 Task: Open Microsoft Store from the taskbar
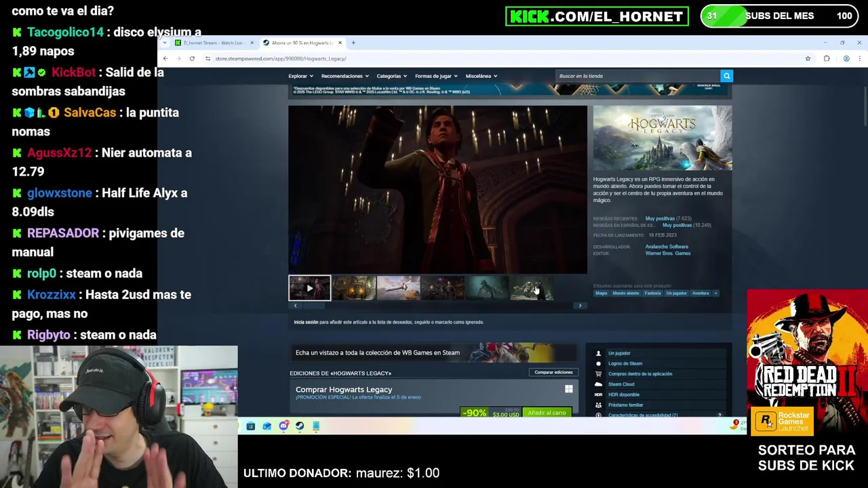click(250, 426)
